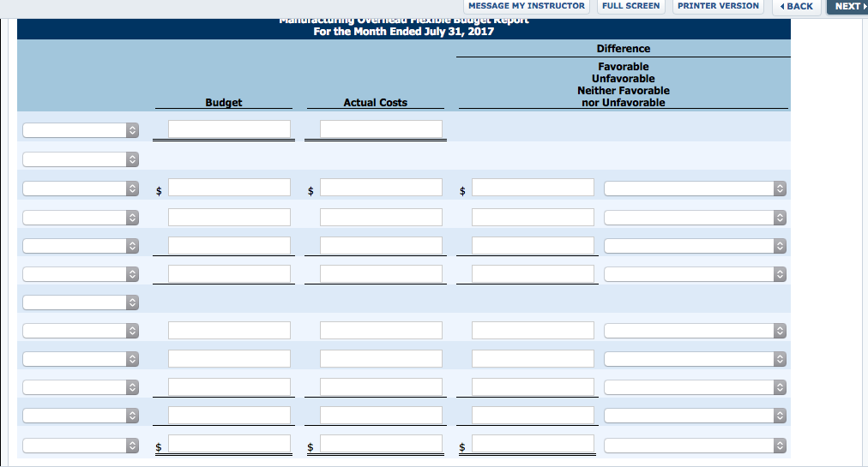Click the Difference amount input in the tenth form row
The width and height of the screenshot is (868, 467).
[533, 386]
